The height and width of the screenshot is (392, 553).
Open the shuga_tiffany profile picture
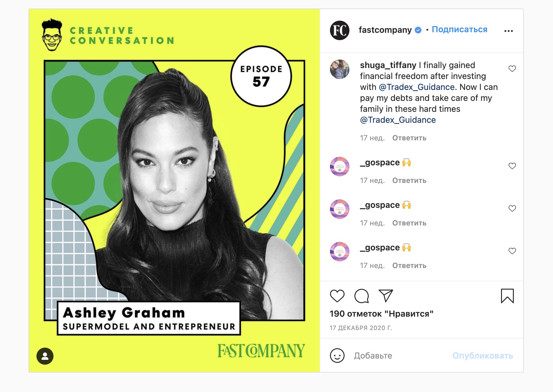[339, 69]
